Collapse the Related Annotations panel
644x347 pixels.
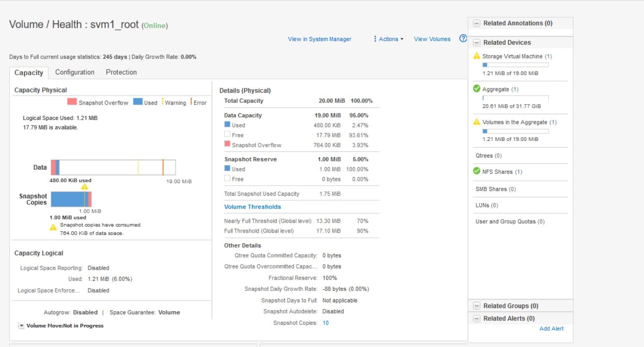click(x=476, y=23)
